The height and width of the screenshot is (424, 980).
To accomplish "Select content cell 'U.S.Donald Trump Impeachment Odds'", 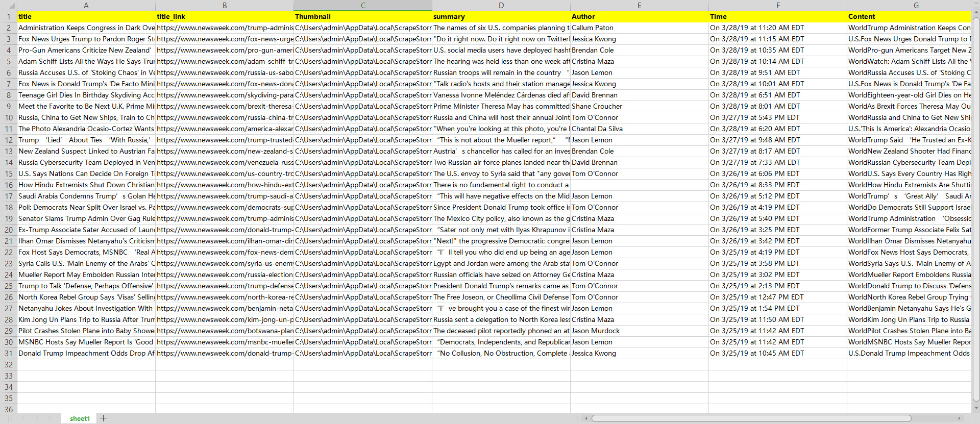I will click(x=910, y=353).
